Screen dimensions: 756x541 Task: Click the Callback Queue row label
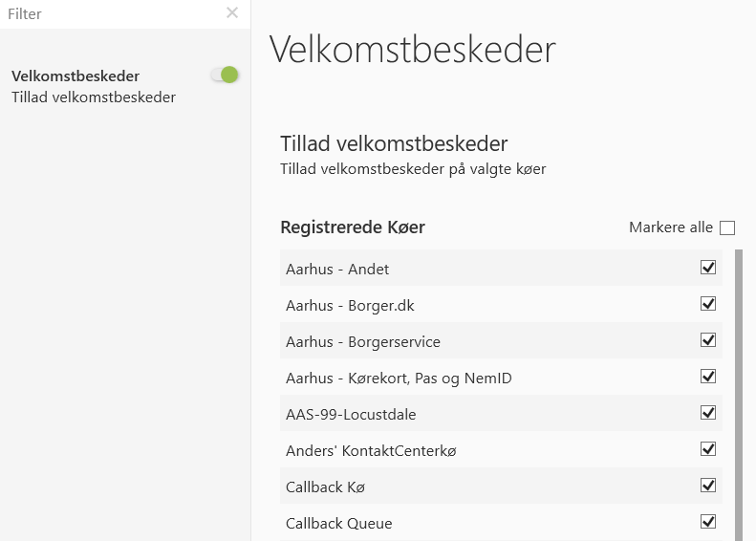click(338, 524)
